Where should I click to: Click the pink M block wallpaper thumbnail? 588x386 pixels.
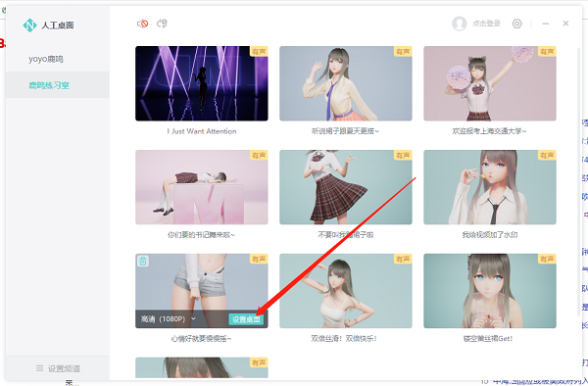(202, 187)
